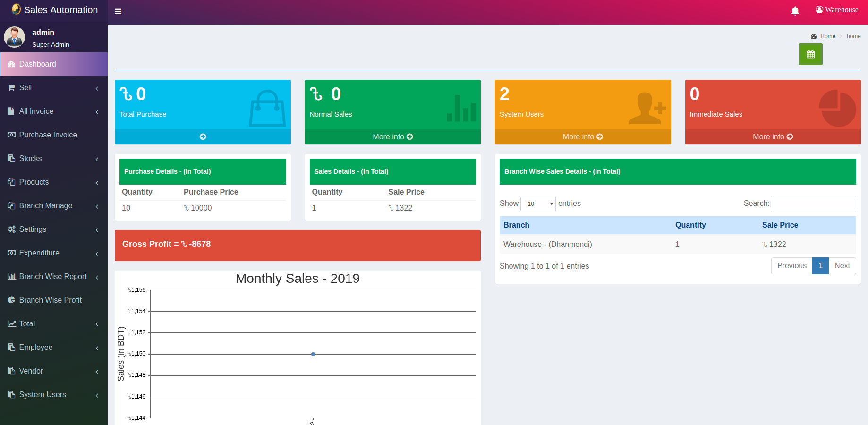The width and height of the screenshot is (868, 425).
Task: Go to Next page of branch table
Action: (x=842, y=266)
